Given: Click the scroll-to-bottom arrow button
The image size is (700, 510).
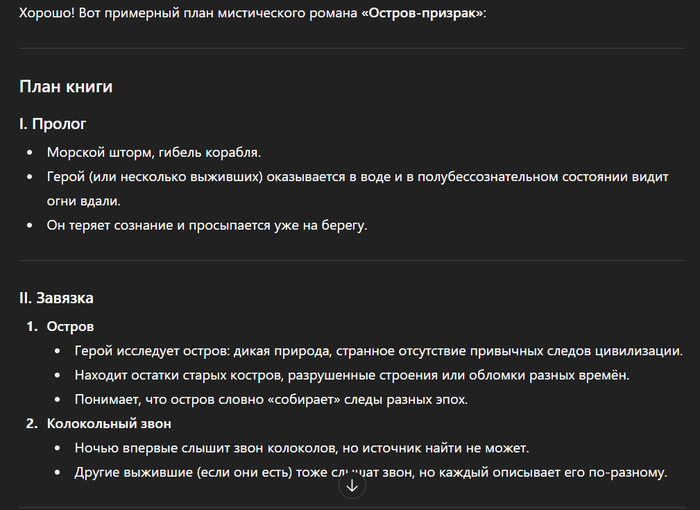Looking at the screenshot, I should tap(352, 486).
